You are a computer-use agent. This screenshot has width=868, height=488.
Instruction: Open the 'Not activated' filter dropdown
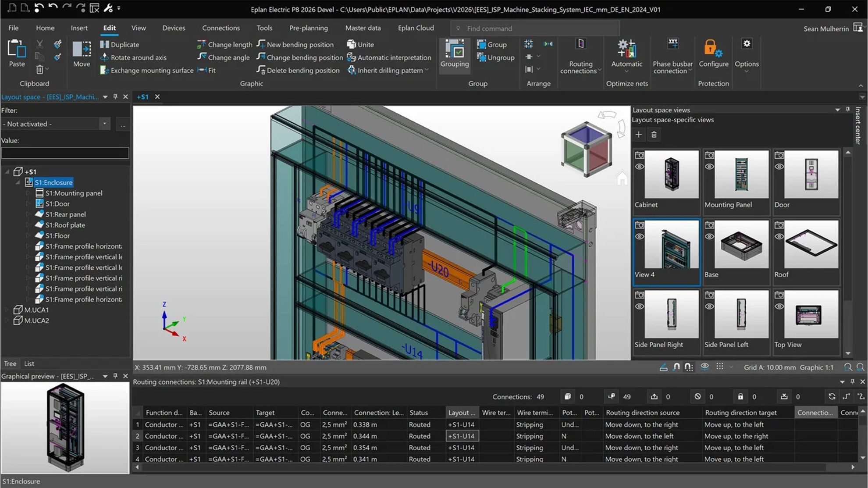tap(104, 124)
